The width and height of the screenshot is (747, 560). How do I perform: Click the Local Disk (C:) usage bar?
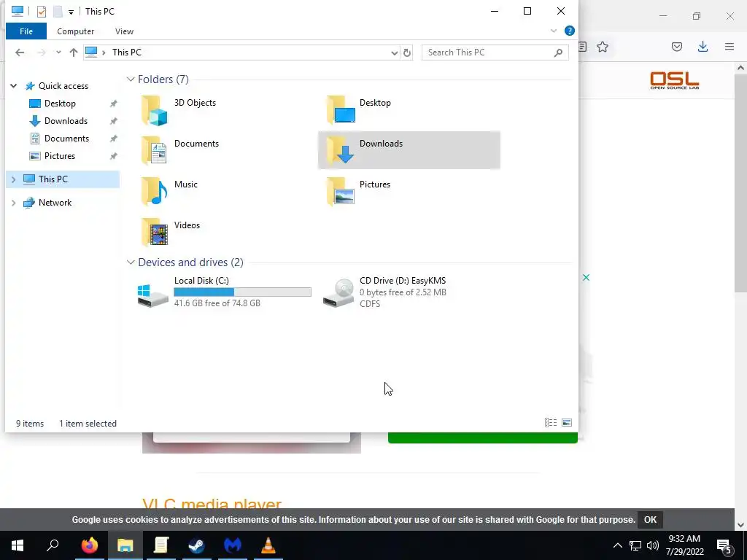pyautogui.click(x=242, y=292)
